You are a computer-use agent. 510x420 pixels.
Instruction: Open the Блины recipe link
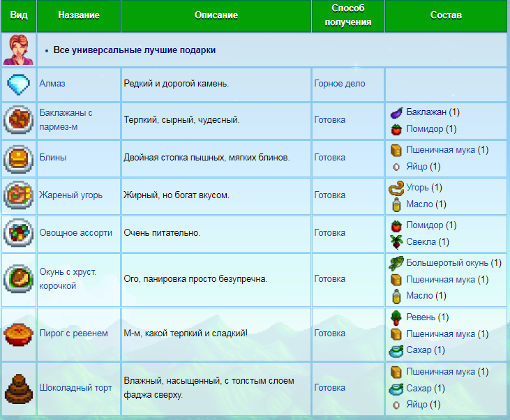53,158
